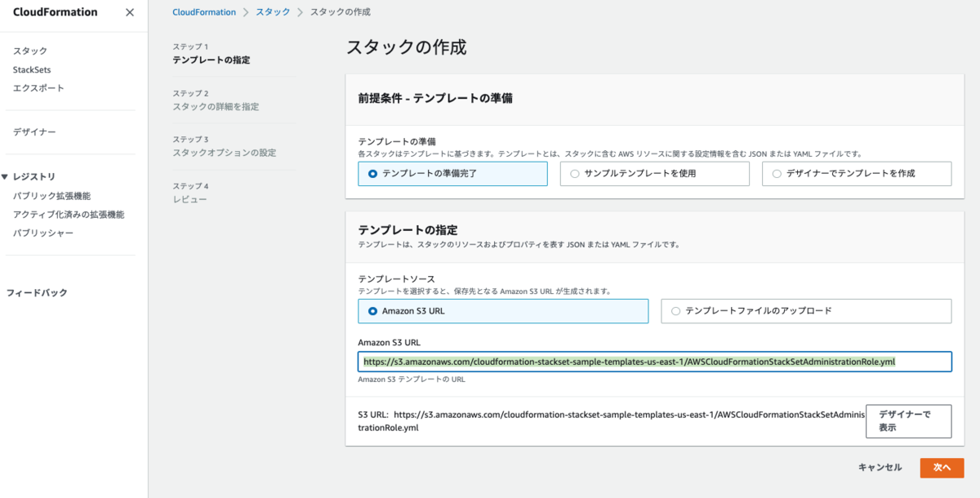Select wizard step テンプレートの指定
The image size is (980, 498).
click(x=212, y=60)
